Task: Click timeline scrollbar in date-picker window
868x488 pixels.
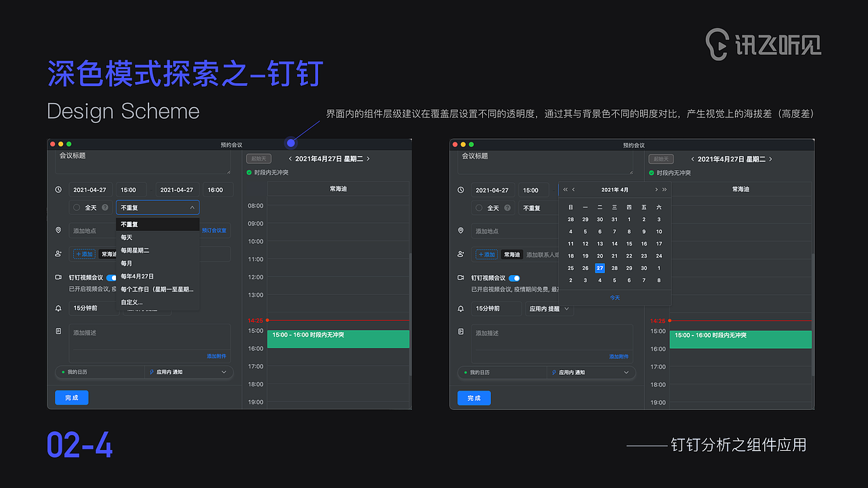Action: (813, 315)
